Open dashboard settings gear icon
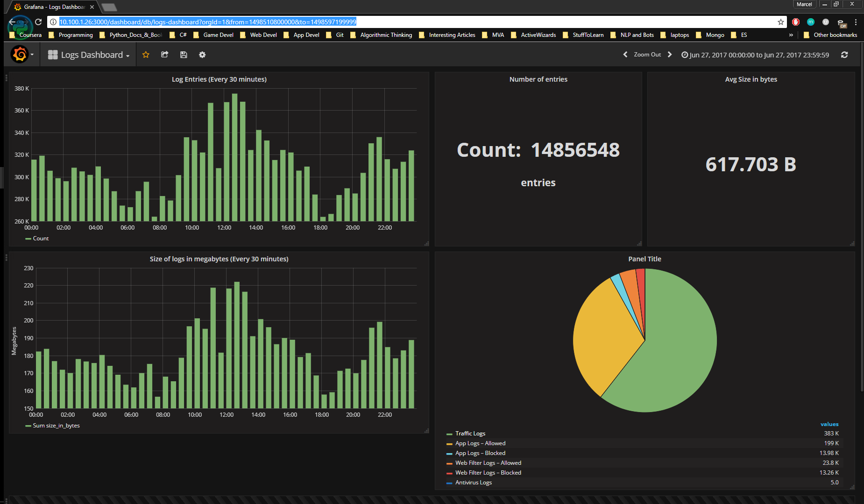This screenshot has width=864, height=504. 202,55
